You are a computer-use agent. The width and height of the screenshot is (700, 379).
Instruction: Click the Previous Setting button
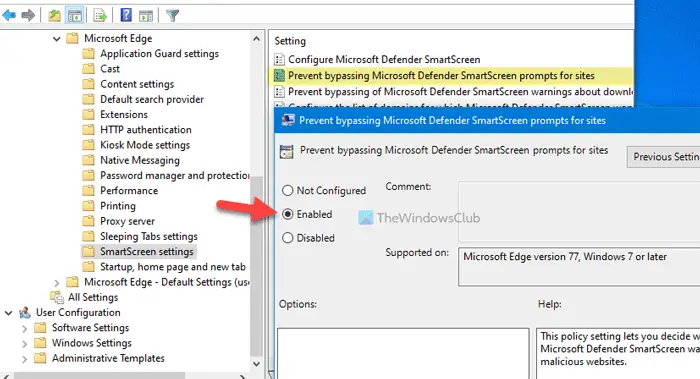coord(663,157)
